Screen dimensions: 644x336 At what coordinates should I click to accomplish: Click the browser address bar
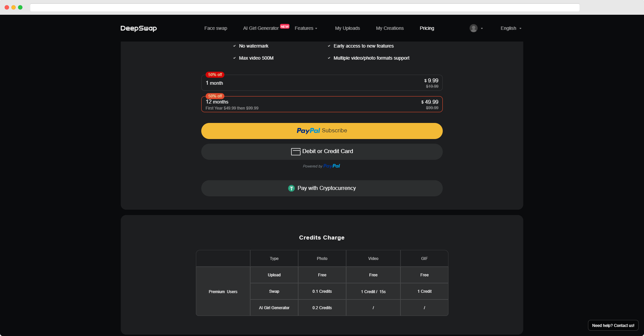point(305,7)
